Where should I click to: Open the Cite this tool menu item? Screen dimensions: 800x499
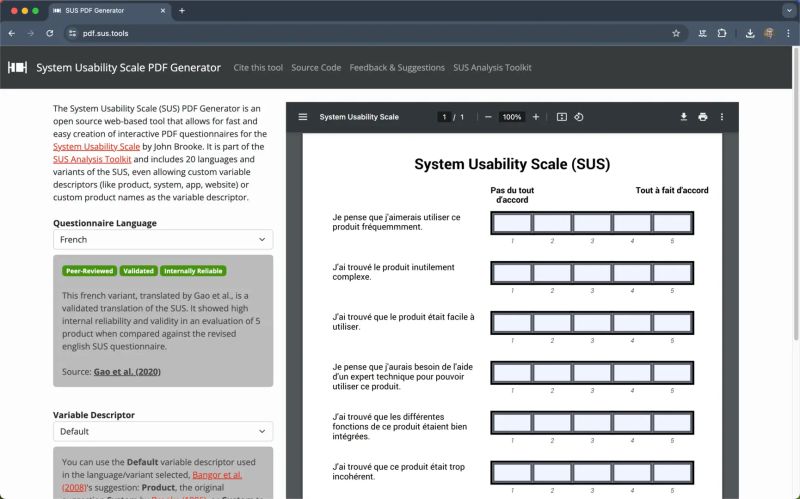tap(258, 67)
